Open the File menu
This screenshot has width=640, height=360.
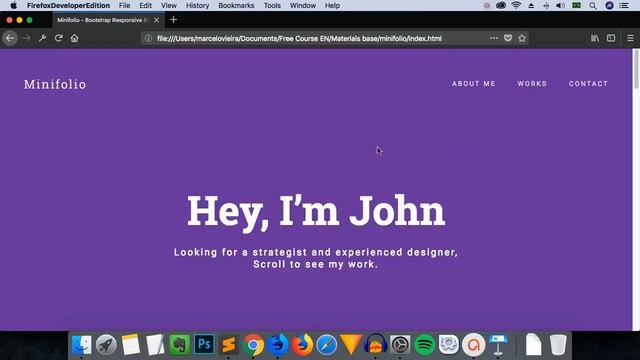click(124, 5)
